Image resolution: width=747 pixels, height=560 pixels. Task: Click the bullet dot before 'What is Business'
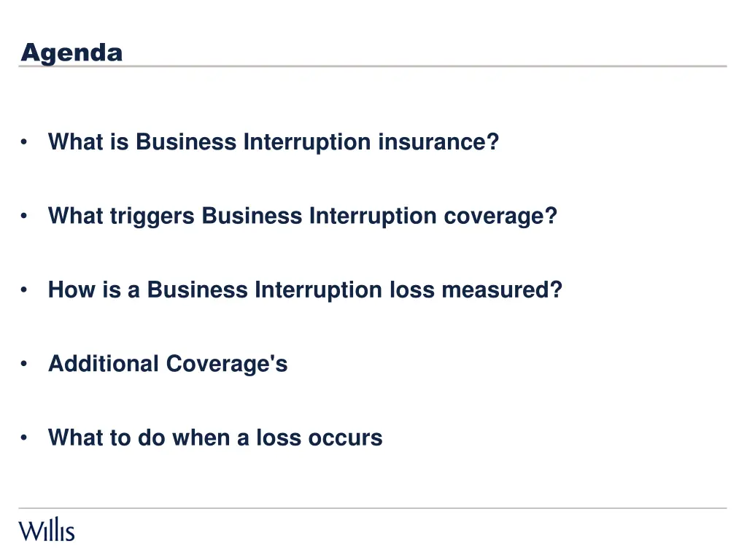click(x=24, y=142)
